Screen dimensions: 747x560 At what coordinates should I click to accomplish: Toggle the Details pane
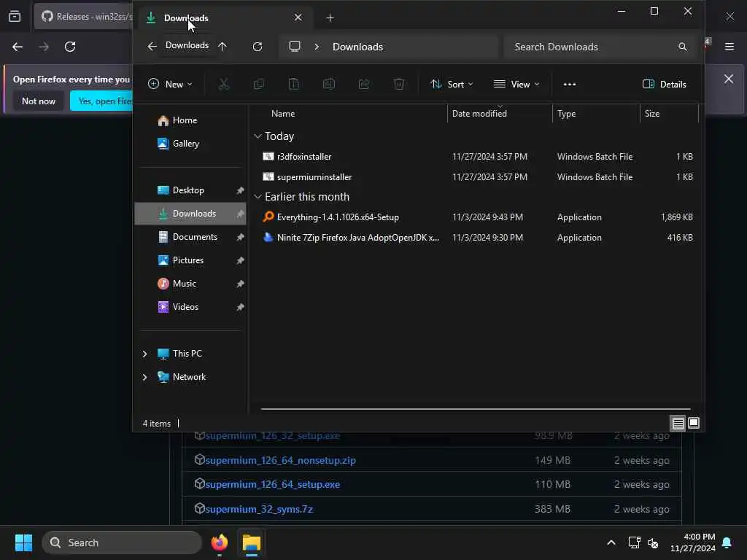665,85
